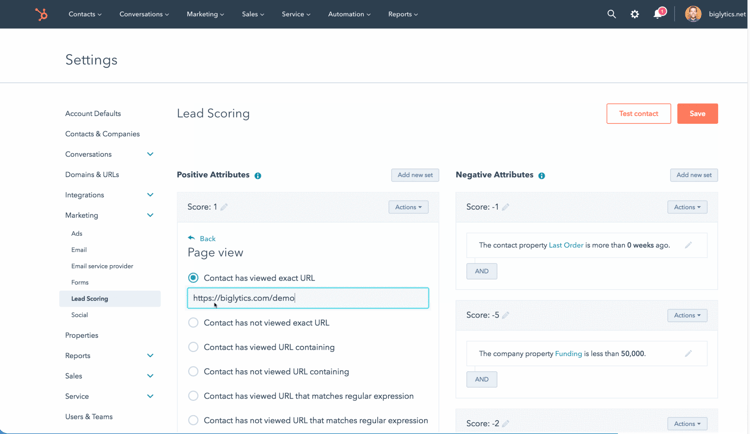The width and height of the screenshot is (750, 434).
Task: Click AND under Last Order rule
Action: pyautogui.click(x=482, y=271)
